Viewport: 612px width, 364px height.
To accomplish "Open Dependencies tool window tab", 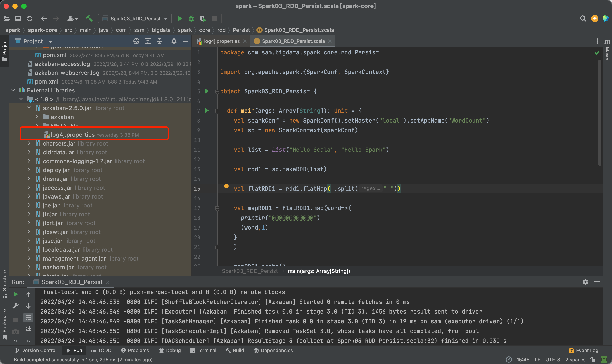I will pyautogui.click(x=273, y=350).
